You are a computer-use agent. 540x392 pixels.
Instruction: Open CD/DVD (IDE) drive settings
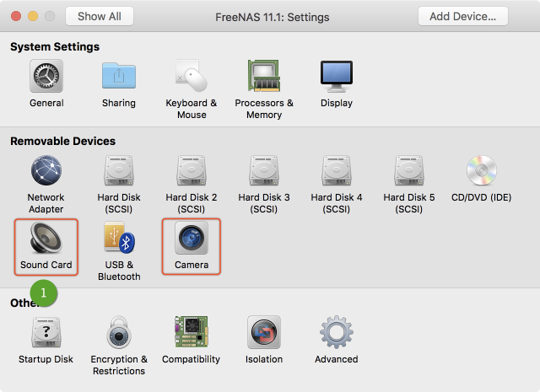point(482,172)
